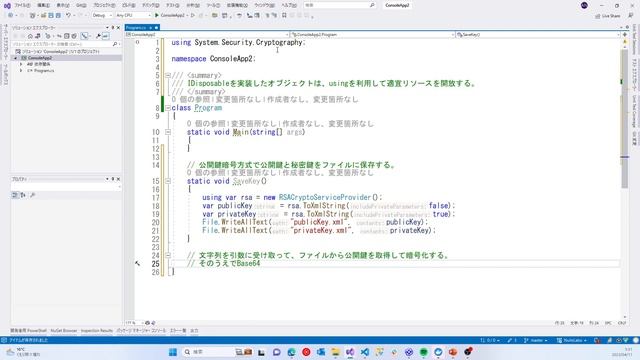
Task: Click Solution Explorer properties wrench icon
Action: tap(98, 36)
